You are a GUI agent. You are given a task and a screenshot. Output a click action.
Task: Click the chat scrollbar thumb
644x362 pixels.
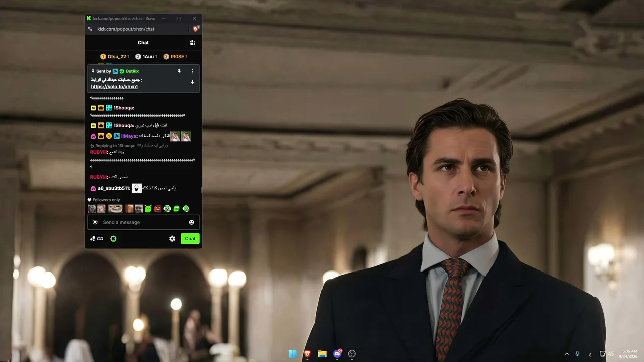tap(201, 190)
